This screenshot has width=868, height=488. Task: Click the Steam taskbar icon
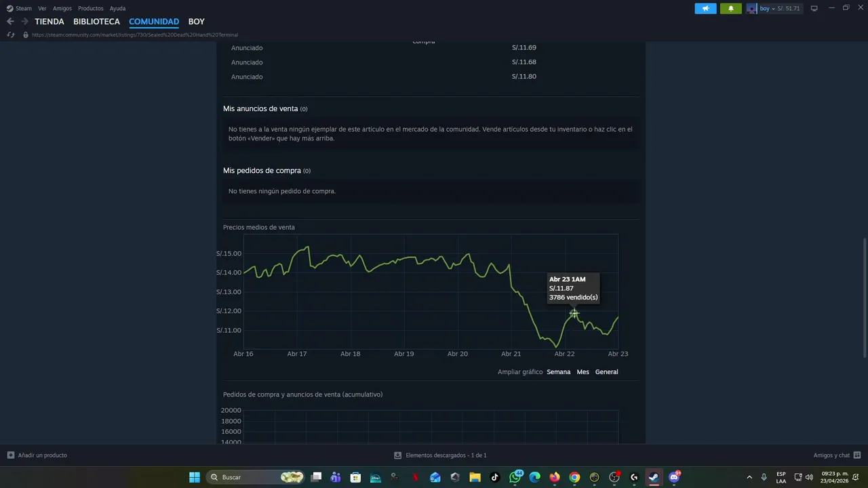654,477
